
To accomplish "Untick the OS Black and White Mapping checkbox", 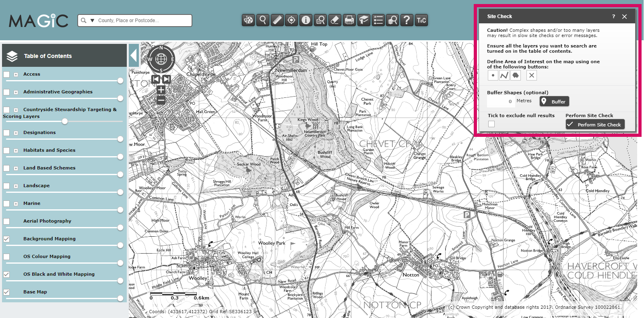I will (6, 275).
